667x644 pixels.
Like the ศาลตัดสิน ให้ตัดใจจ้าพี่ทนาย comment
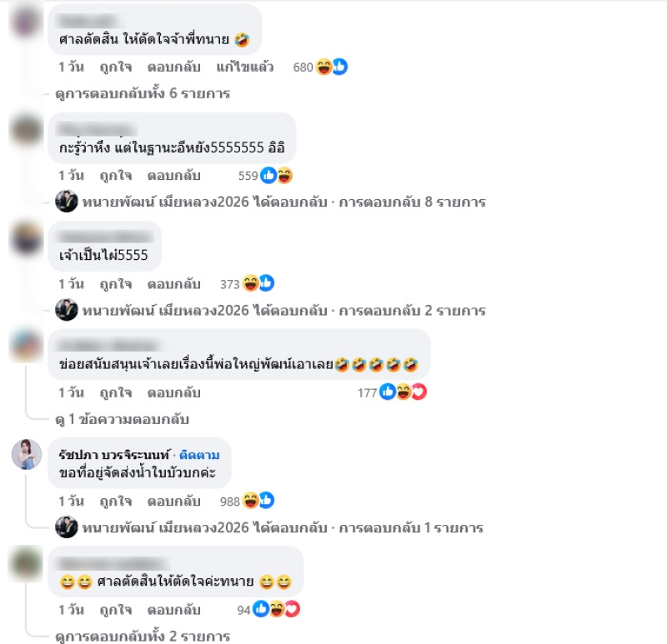tap(116, 67)
